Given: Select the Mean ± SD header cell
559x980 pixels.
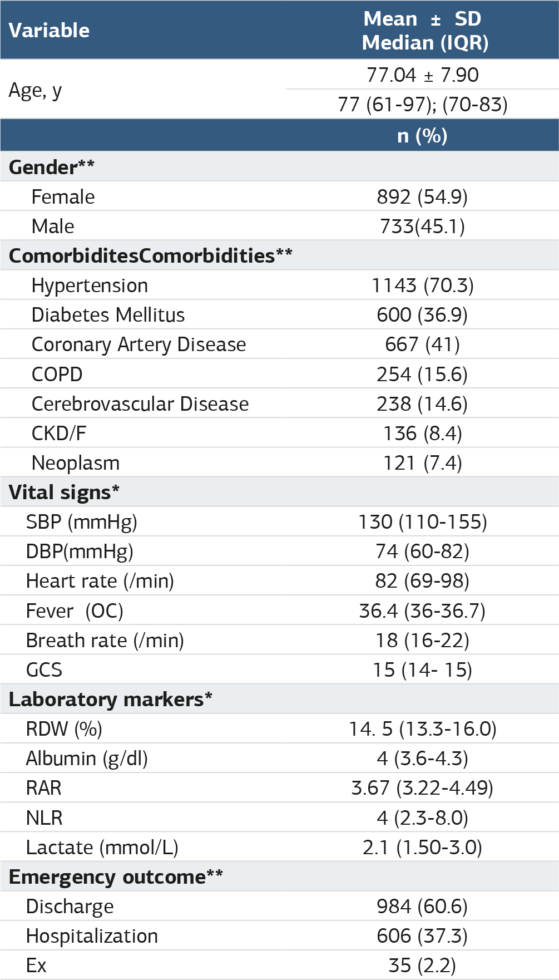Looking at the screenshot, I should 422,19.
